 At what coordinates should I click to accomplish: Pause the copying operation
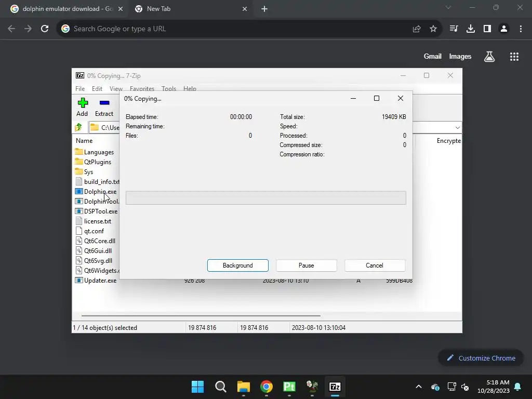(306, 265)
